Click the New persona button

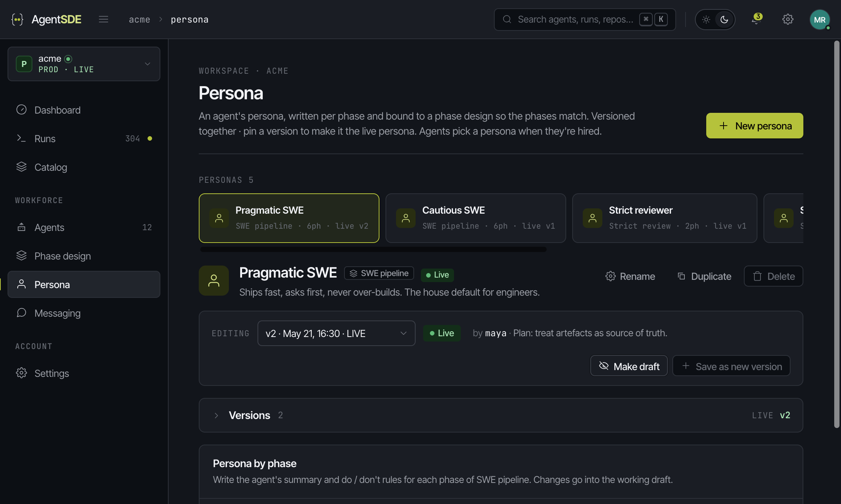[x=754, y=126]
